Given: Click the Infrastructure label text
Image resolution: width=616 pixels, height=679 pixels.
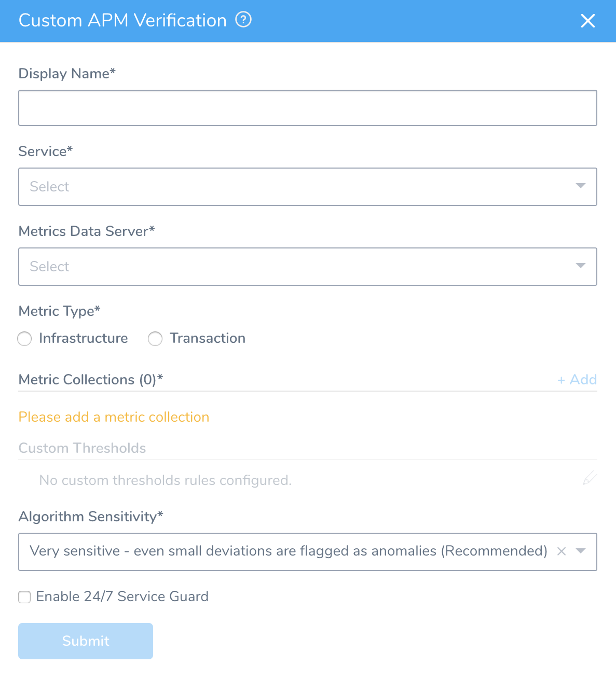Looking at the screenshot, I should (x=84, y=338).
